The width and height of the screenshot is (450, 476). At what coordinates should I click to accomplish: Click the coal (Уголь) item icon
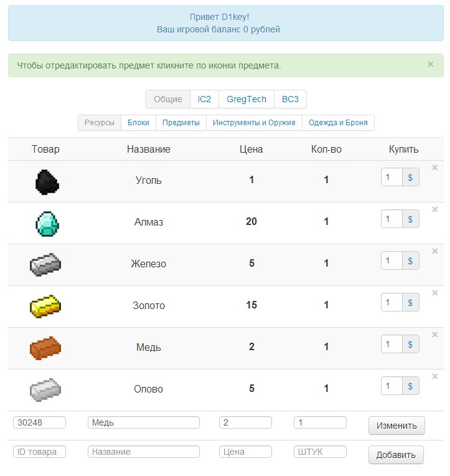(47, 182)
